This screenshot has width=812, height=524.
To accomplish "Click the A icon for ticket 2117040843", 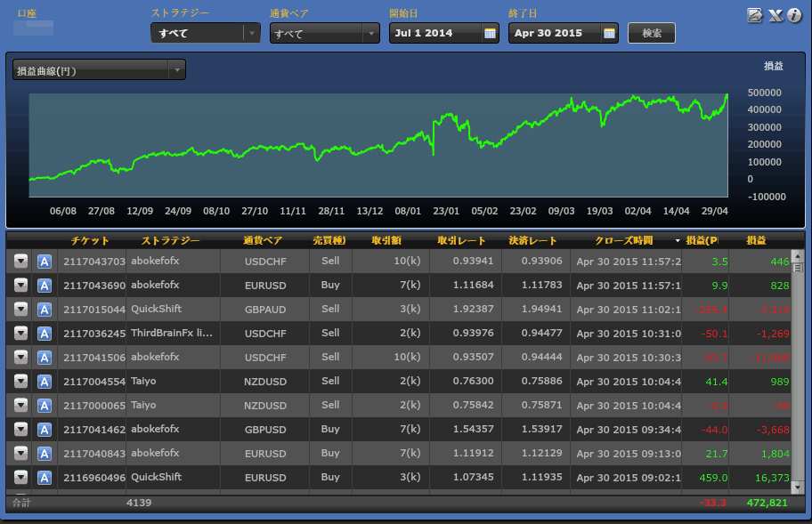I will point(45,454).
